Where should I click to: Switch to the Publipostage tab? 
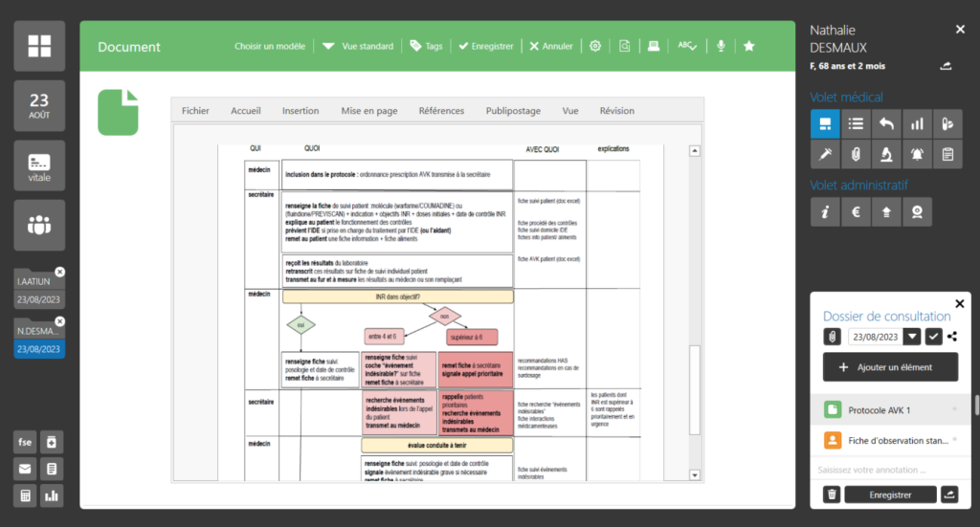514,111
